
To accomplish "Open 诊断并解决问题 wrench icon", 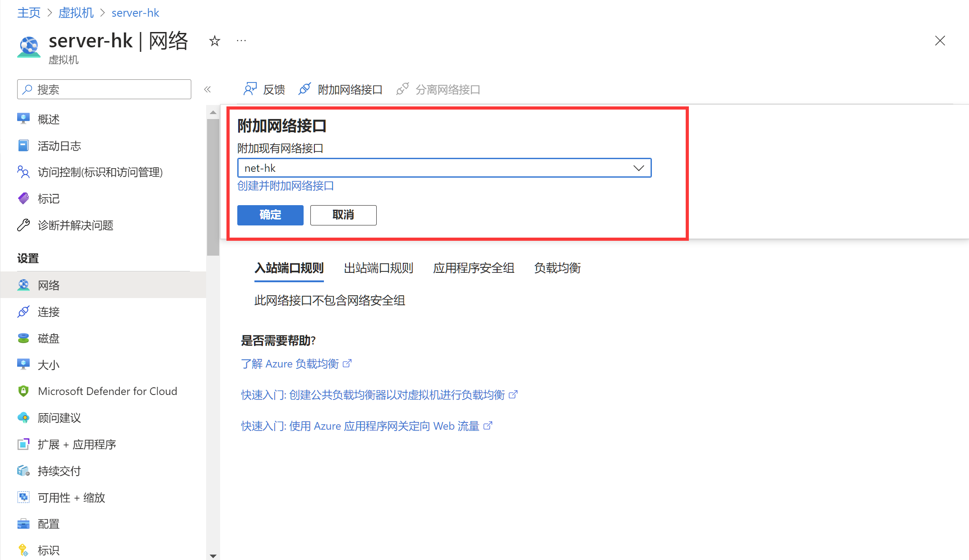I will 23,225.
